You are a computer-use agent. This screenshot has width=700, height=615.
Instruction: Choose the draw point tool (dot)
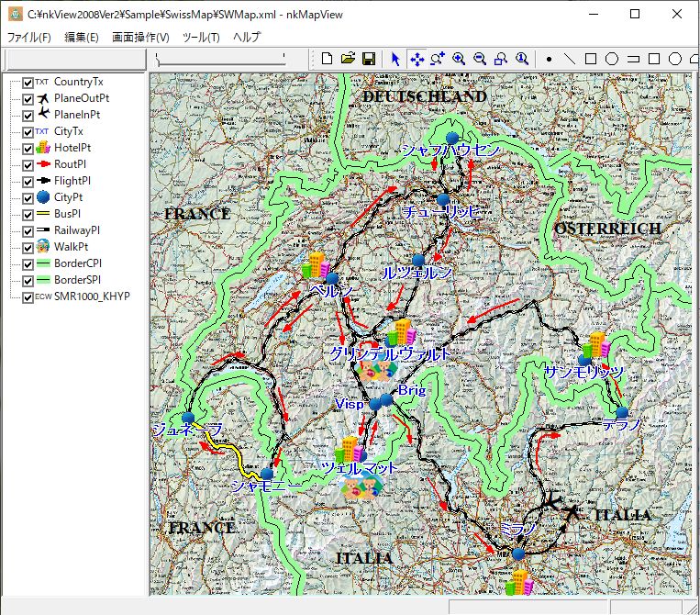pos(549,59)
